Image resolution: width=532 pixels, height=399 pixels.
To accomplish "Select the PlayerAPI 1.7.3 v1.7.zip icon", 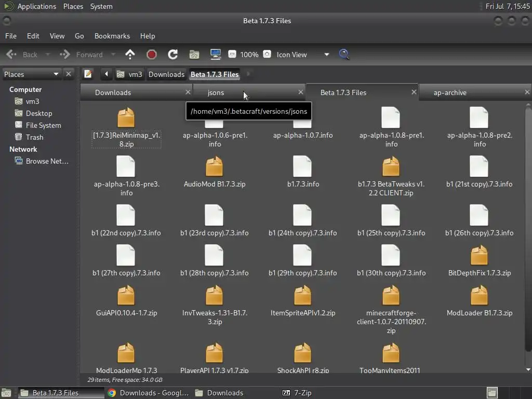I will tap(215, 353).
